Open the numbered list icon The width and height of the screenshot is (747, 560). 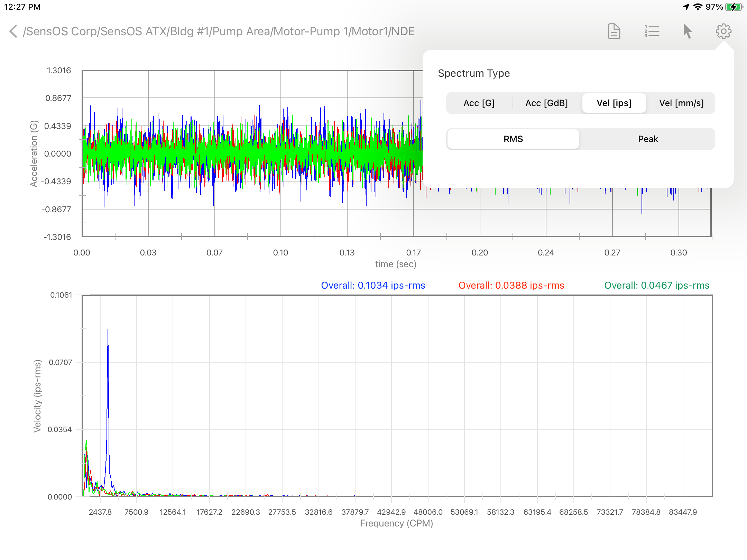click(x=652, y=31)
